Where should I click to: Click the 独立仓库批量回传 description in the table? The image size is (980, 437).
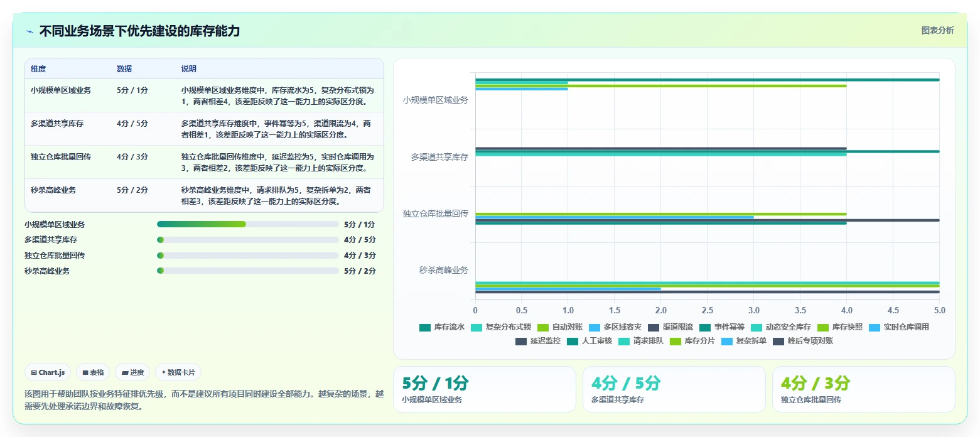pos(278,162)
